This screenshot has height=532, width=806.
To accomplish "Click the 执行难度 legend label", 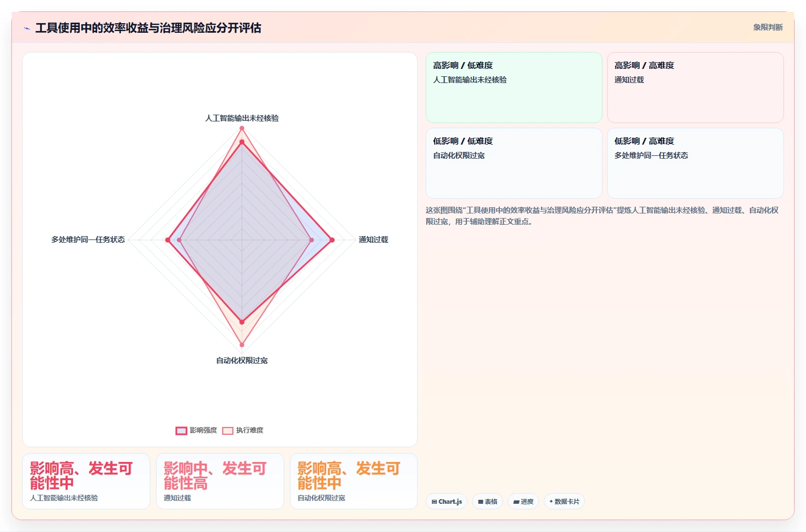I will point(250,430).
